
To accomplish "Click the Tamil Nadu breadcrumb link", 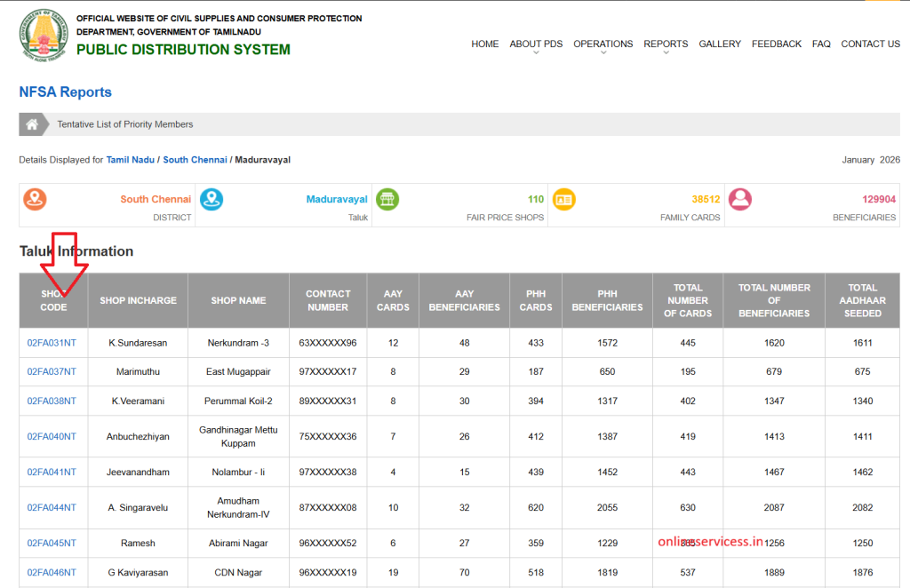I will (x=131, y=160).
